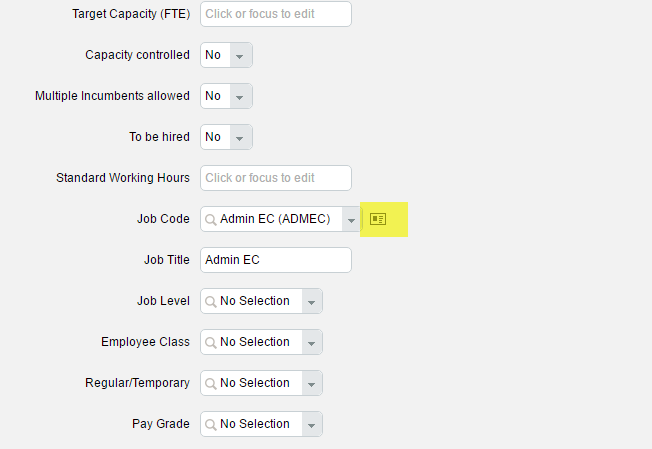Viewport: 652px width, 449px height.
Task: Click the Pay Grade No Selection text
Action: pos(255,424)
